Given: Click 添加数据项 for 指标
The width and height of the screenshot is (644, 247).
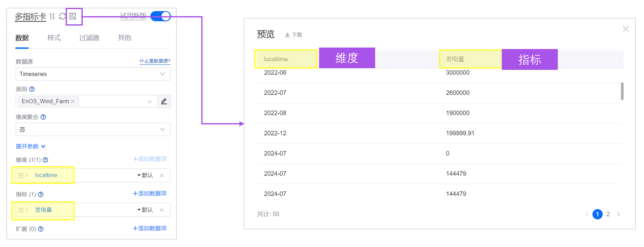Looking at the screenshot, I should [149, 193].
